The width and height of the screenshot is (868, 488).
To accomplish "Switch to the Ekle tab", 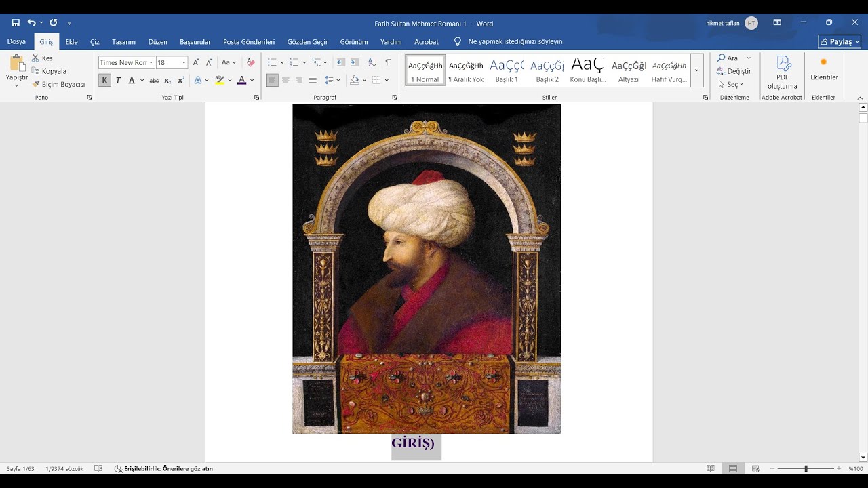I will click(x=71, y=42).
